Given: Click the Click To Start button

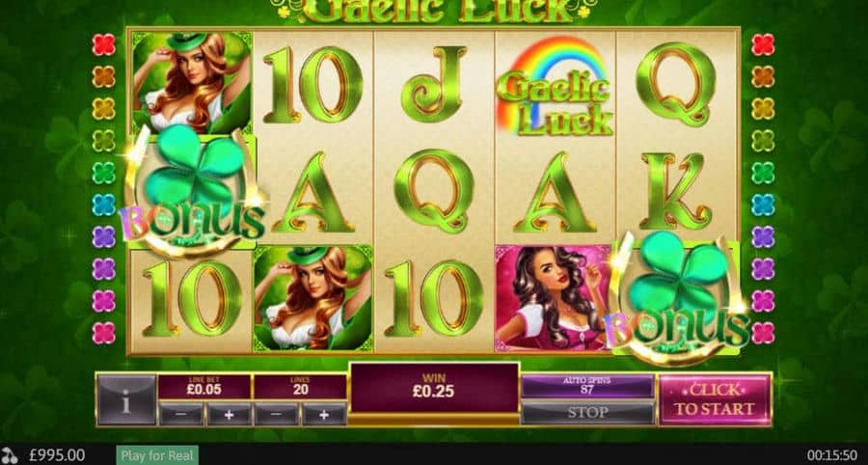Looking at the screenshot, I should click(x=715, y=399).
